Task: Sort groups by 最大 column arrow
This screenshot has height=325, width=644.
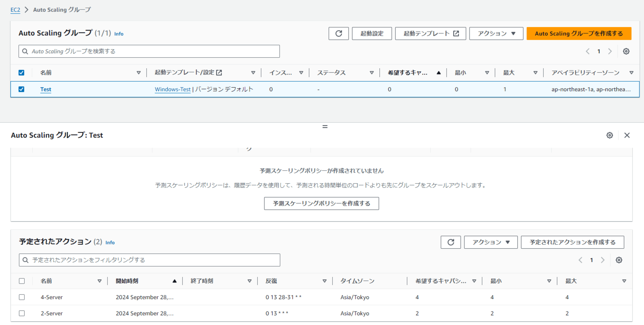Action: (535, 73)
